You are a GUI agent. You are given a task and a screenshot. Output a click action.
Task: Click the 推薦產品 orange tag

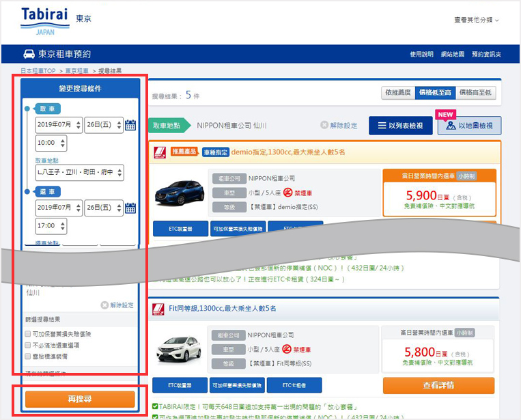click(x=184, y=152)
